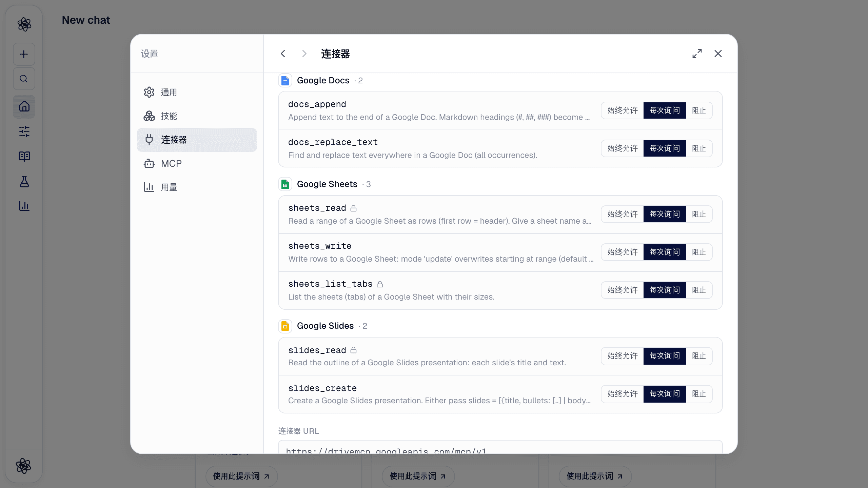
Task: Open search from the left sidebar
Action: [24, 79]
